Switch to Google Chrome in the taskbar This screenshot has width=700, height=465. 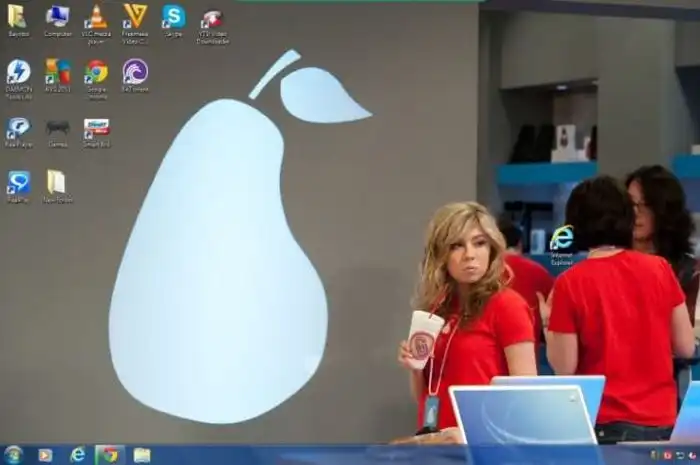click(109, 455)
